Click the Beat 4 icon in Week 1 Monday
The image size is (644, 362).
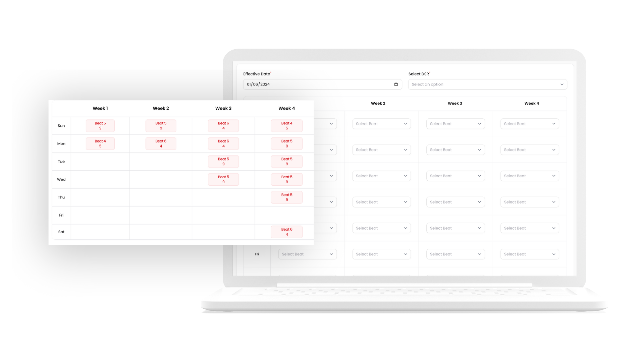tap(100, 143)
